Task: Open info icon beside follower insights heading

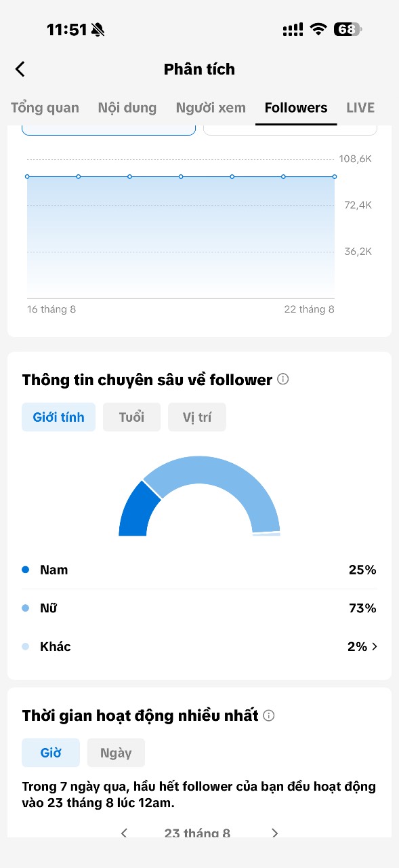Action: coord(283,379)
